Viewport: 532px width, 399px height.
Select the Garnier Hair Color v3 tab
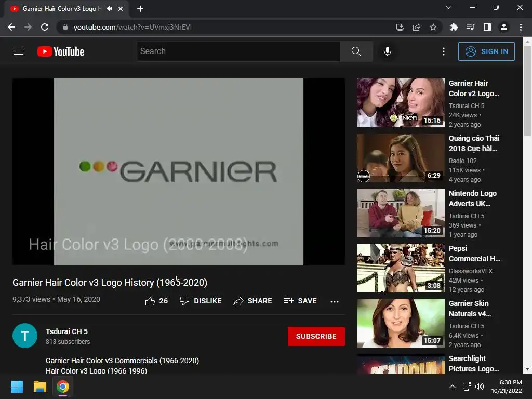pyautogui.click(x=67, y=9)
